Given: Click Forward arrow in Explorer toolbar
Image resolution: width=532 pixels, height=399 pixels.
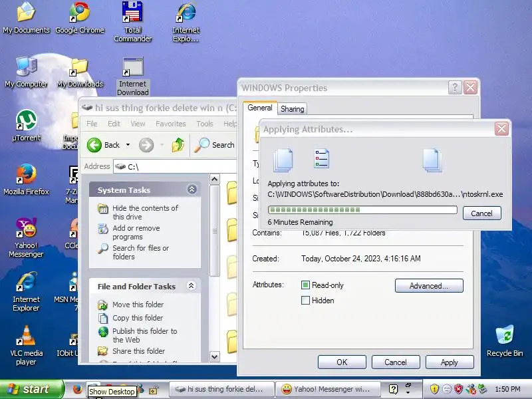Looking at the screenshot, I should (x=146, y=145).
